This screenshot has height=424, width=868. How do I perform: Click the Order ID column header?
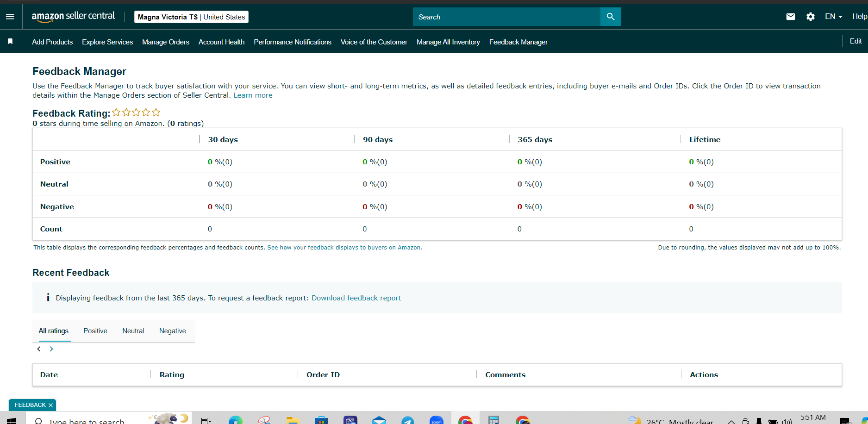pyautogui.click(x=323, y=375)
